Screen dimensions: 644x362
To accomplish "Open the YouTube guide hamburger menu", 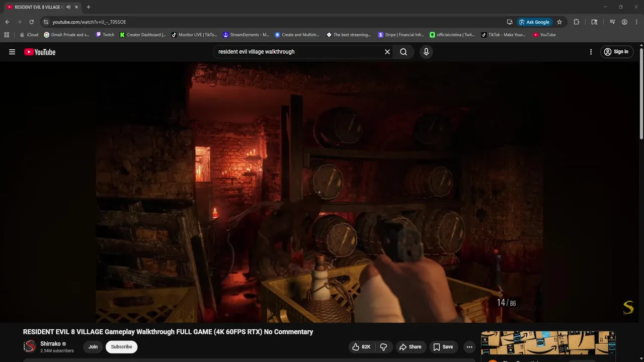I will click(12, 52).
